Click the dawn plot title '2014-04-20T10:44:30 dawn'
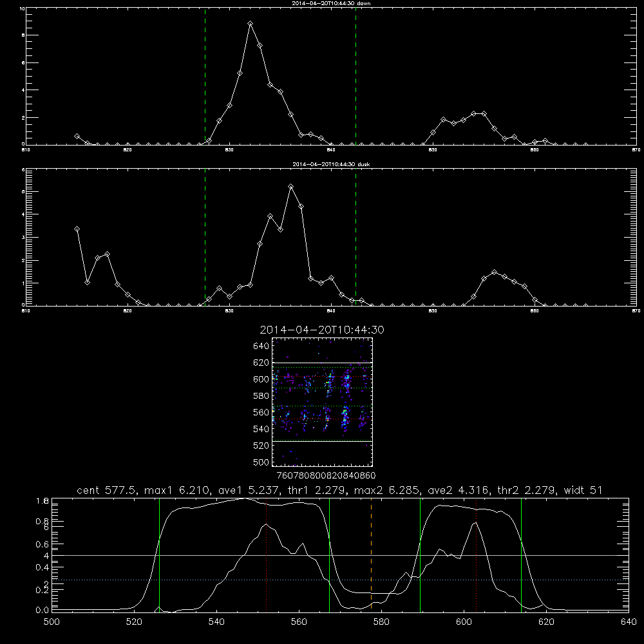 click(x=331, y=3)
